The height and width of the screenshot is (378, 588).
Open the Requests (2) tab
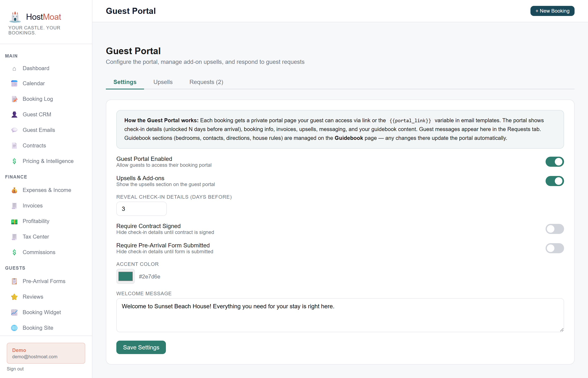pos(206,82)
